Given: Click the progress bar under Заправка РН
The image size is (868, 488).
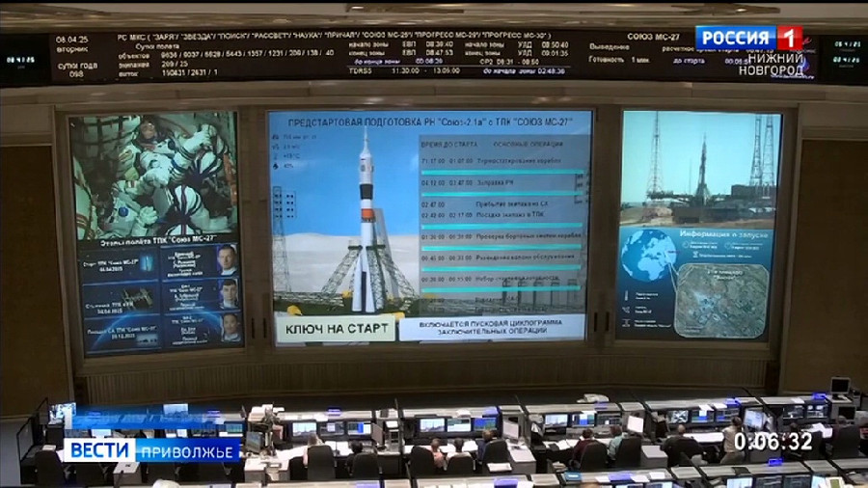Looking at the screenshot, I should pyautogui.click(x=501, y=194).
